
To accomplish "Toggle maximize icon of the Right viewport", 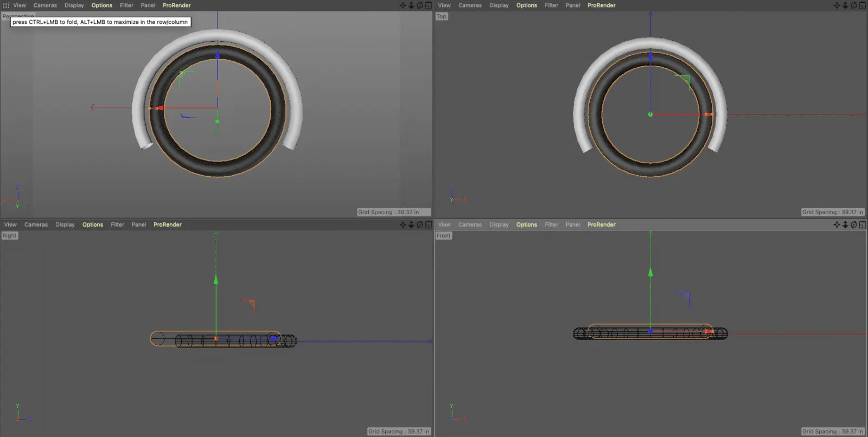I will [x=428, y=224].
